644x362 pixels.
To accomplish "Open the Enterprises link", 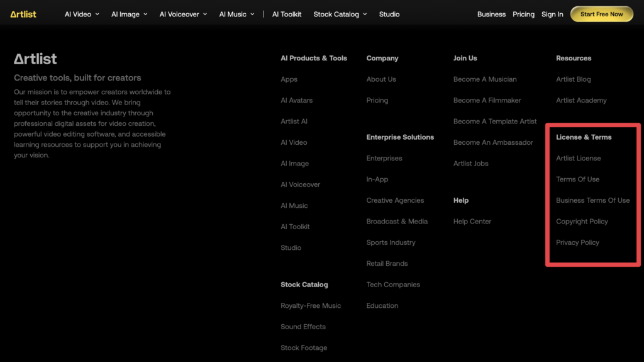I will coord(384,158).
